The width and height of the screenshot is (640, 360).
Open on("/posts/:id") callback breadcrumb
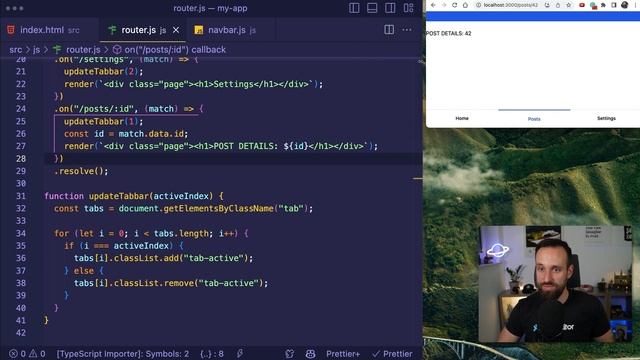(175, 50)
